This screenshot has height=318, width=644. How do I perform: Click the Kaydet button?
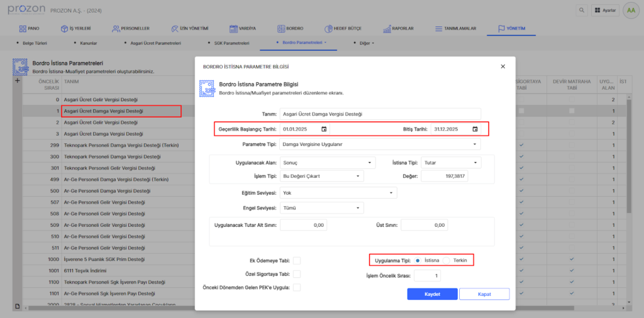[432, 294]
